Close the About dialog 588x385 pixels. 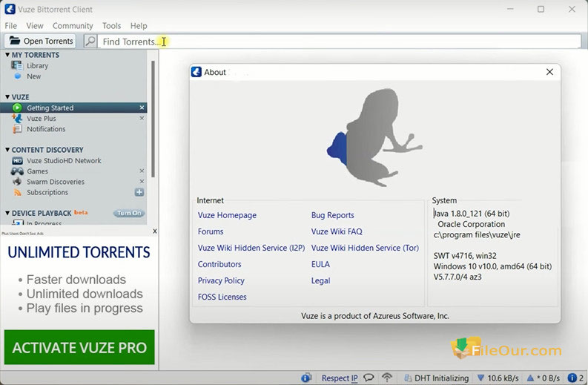click(549, 72)
